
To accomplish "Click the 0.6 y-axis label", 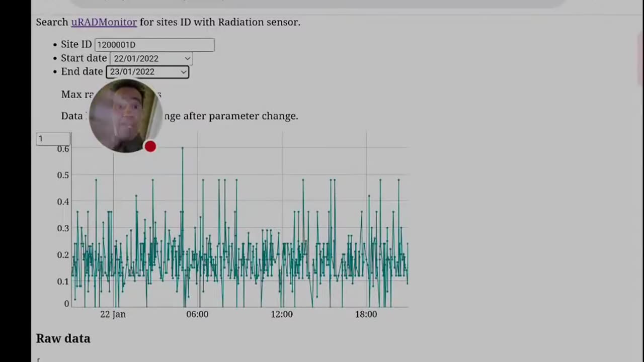I will 63,149.
